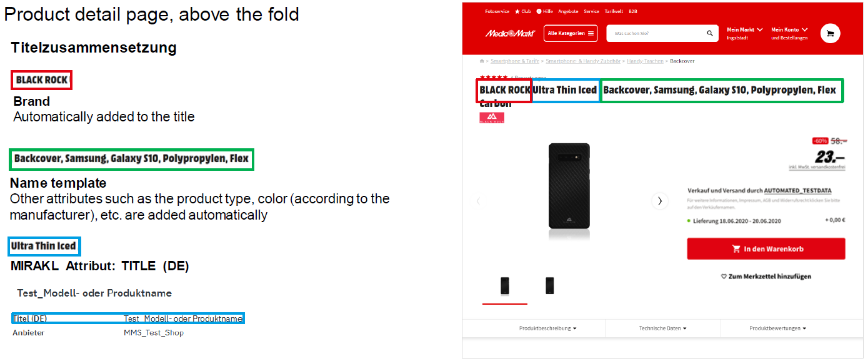
Task: Click the home breadcrumb icon
Action: (482, 61)
